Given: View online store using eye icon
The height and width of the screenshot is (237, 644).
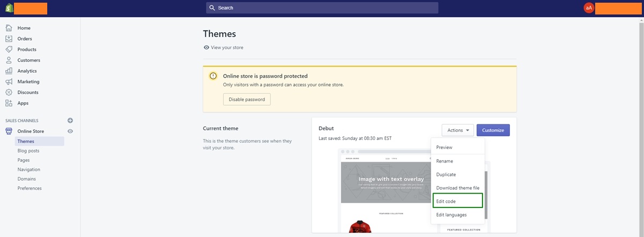Looking at the screenshot, I should pyautogui.click(x=70, y=131).
